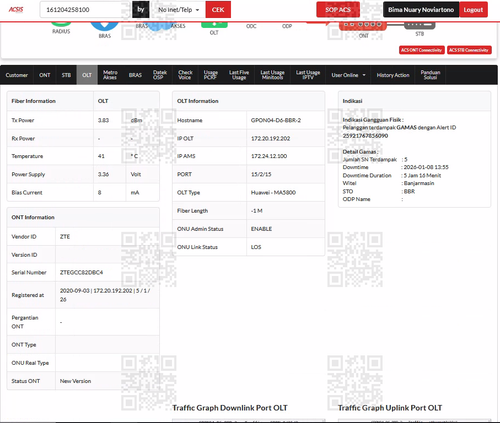500x423 pixels.
Task: Open the Check Voice tab
Action: [x=185, y=75]
